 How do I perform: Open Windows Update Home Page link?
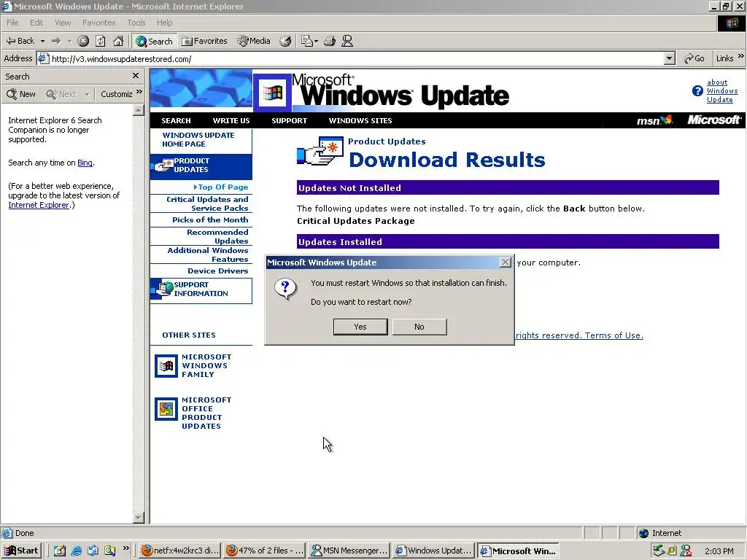pyautogui.click(x=198, y=139)
